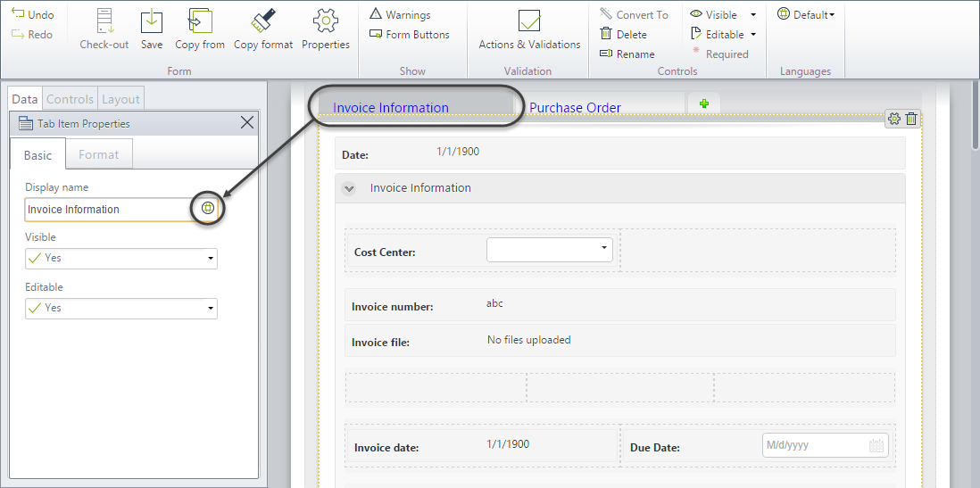The width and height of the screenshot is (980, 488).
Task: Open the Visible ribbon dropdown
Action: tap(753, 14)
